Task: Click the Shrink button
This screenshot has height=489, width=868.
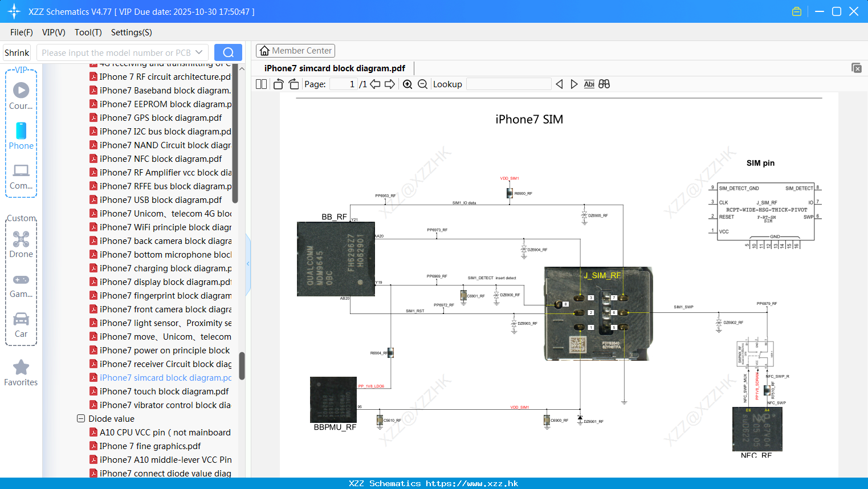Action: [17, 52]
